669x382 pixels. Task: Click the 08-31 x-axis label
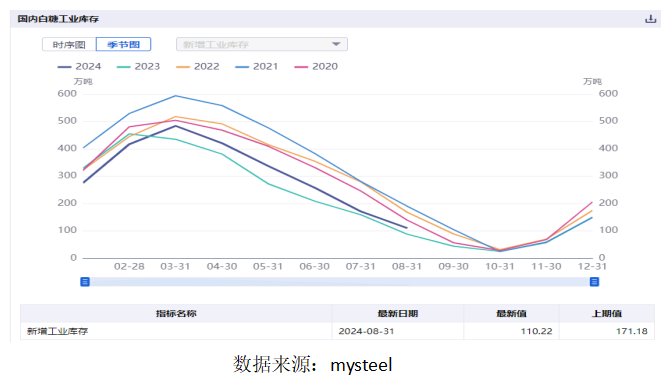407,267
